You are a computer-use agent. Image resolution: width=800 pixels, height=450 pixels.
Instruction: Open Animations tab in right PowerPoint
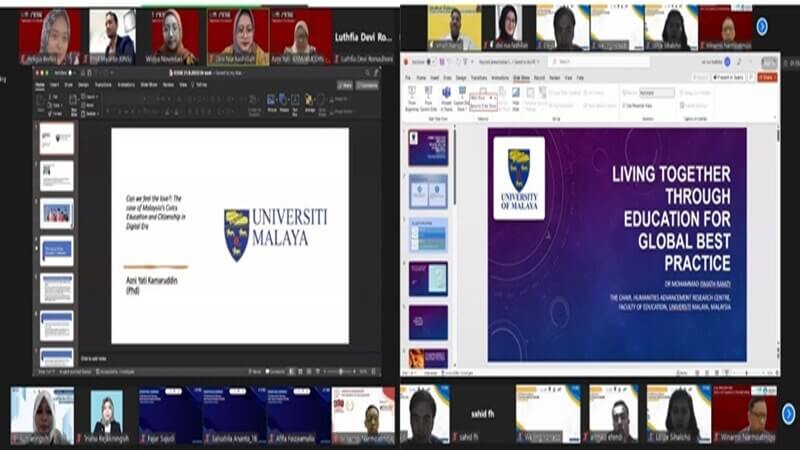[500, 78]
